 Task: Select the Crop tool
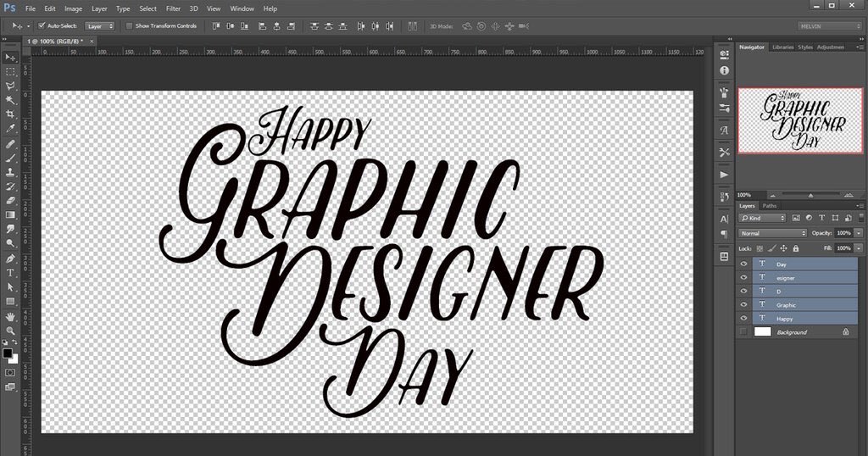(x=10, y=114)
